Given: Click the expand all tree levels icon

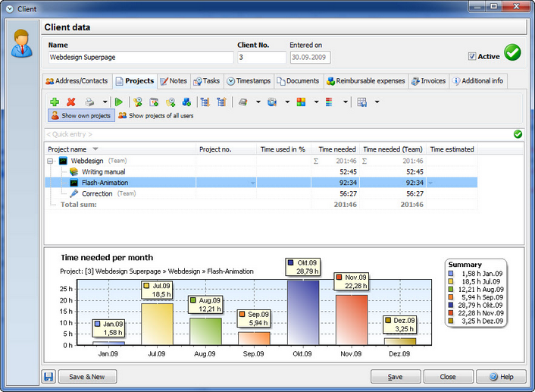Looking at the screenshot, I should 205,102.
